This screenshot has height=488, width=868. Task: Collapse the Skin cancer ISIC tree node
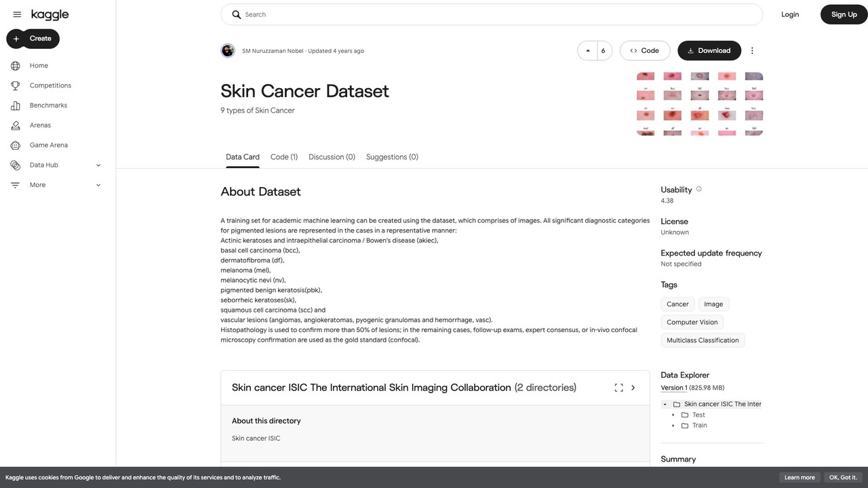(665, 404)
